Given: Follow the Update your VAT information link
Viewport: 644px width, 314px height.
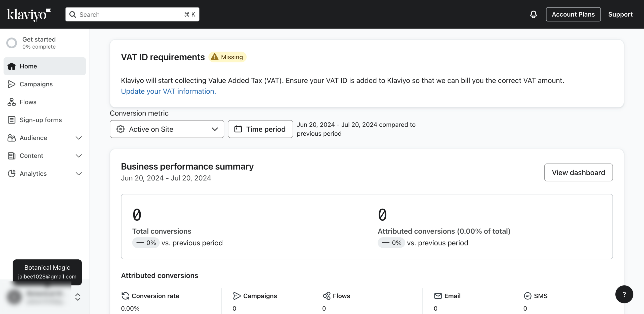Looking at the screenshot, I should [x=168, y=91].
